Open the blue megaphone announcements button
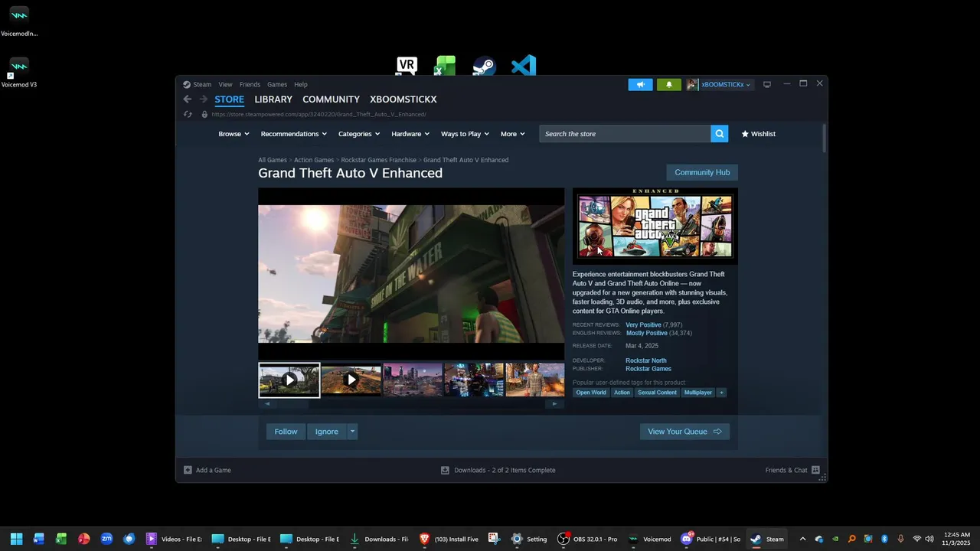 [641, 84]
